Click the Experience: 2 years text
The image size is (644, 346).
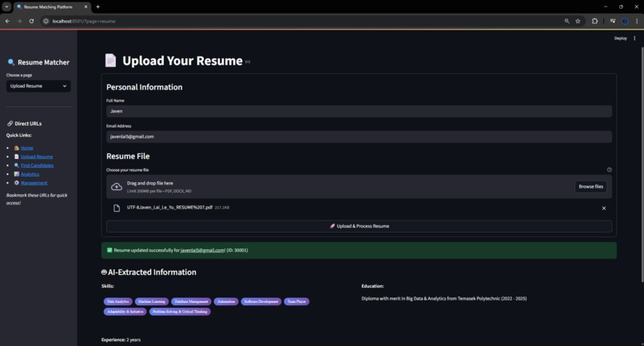click(121, 340)
